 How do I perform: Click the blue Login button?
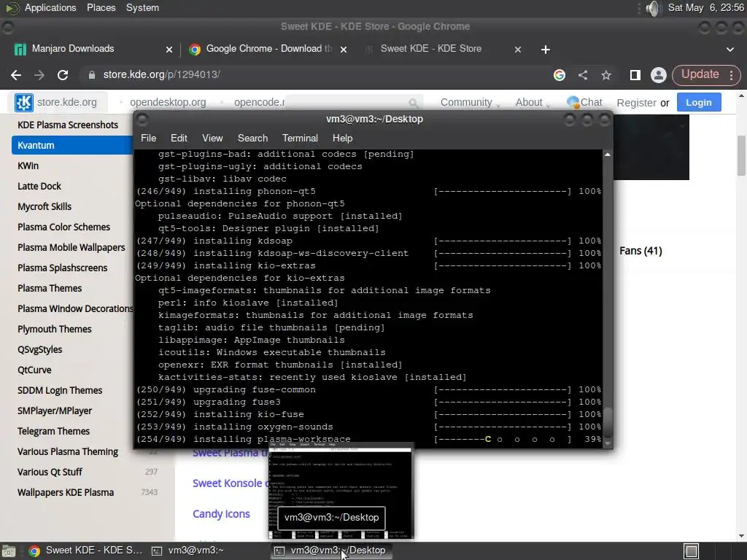click(x=698, y=102)
